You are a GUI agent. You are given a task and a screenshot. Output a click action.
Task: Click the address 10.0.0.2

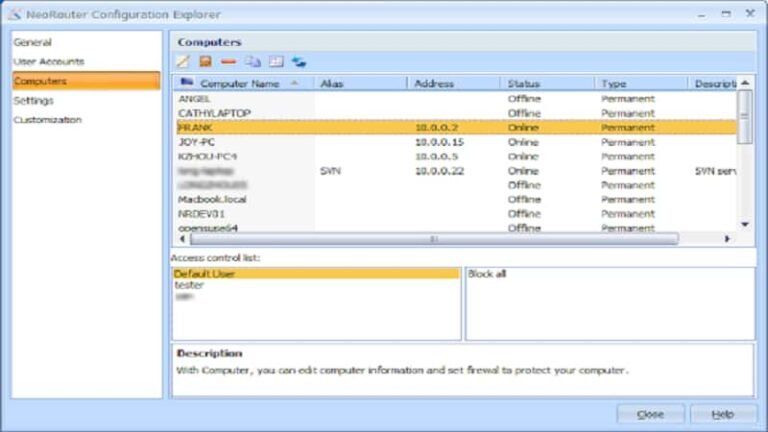click(x=436, y=127)
